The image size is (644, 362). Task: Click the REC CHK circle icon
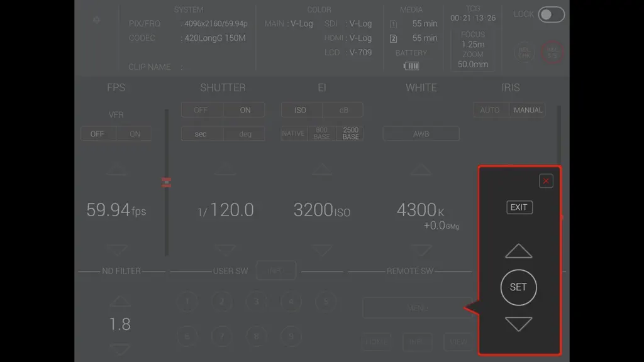point(524,53)
